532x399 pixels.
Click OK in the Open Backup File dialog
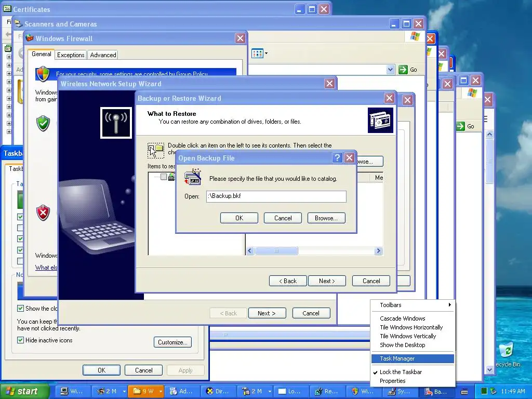coord(239,218)
